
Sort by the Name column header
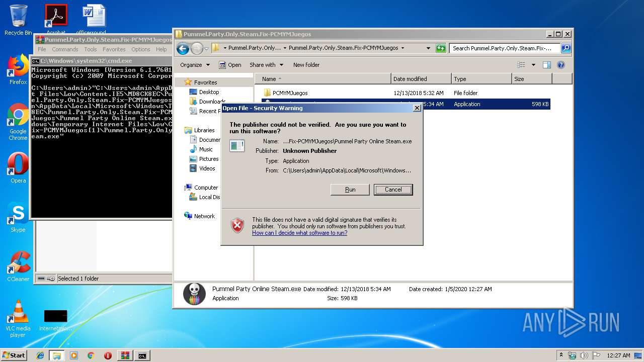[323, 79]
